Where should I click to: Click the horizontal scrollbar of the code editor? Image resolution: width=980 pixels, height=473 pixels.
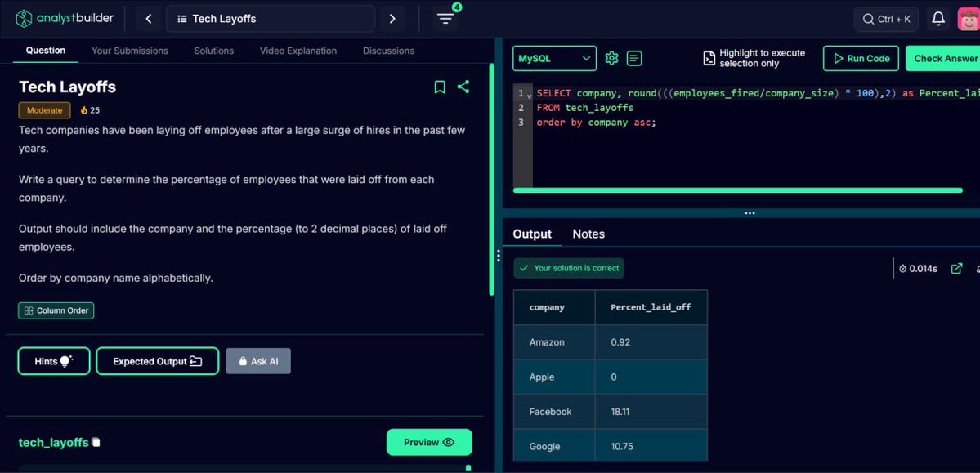point(737,190)
